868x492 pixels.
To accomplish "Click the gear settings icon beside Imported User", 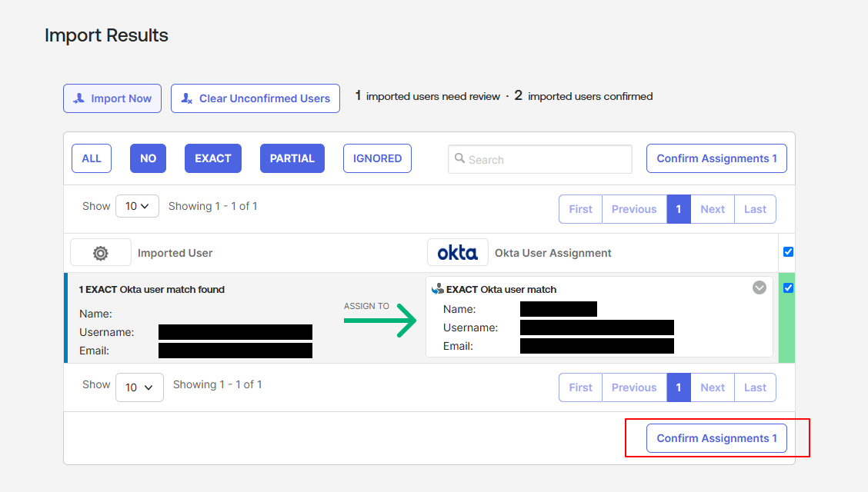I will click(101, 253).
